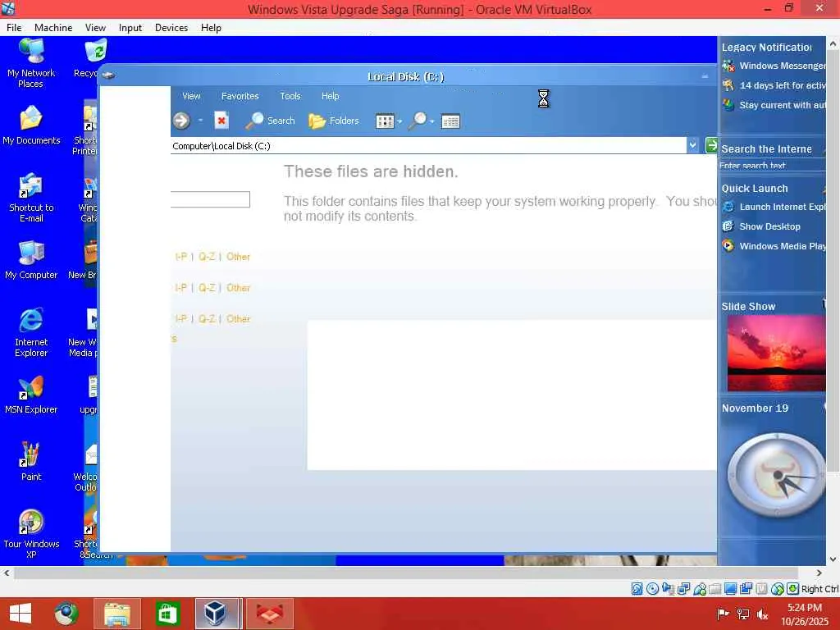Click the sunset Slide Show thumbnail
The image size is (840, 630).
(x=776, y=353)
